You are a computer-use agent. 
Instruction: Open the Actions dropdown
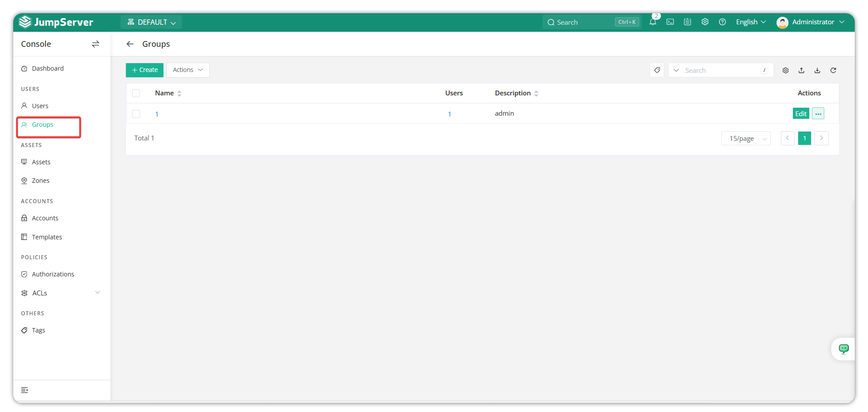(x=188, y=70)
